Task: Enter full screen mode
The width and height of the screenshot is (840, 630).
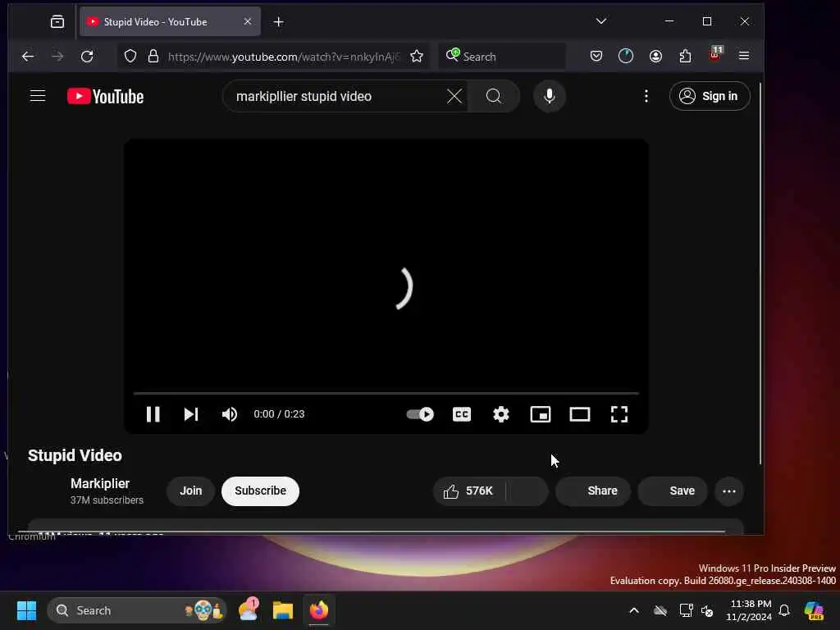Action: [619, 414]
